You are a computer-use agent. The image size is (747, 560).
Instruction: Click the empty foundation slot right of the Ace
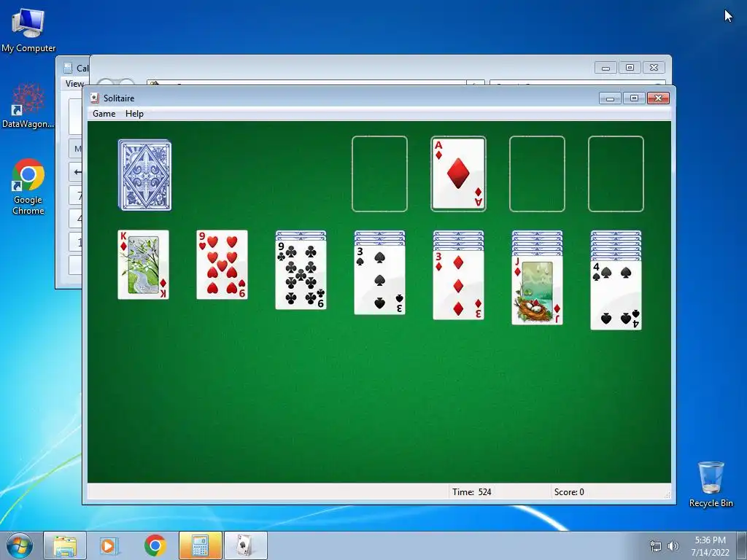537,174
